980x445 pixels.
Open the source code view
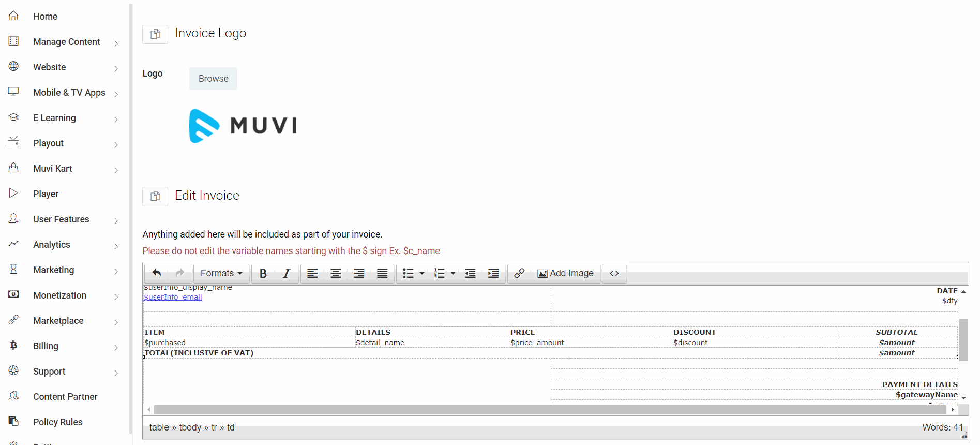[614, 273]
